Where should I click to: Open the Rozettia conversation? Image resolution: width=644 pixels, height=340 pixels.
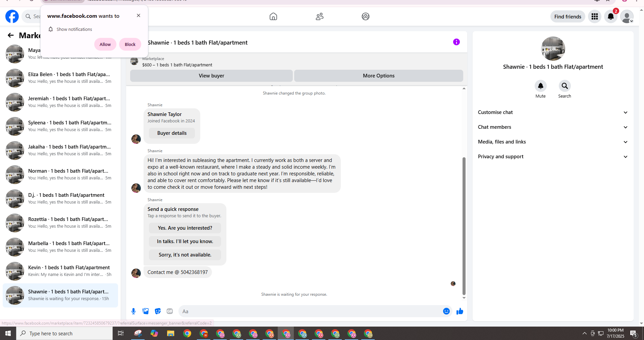[60, 223]
